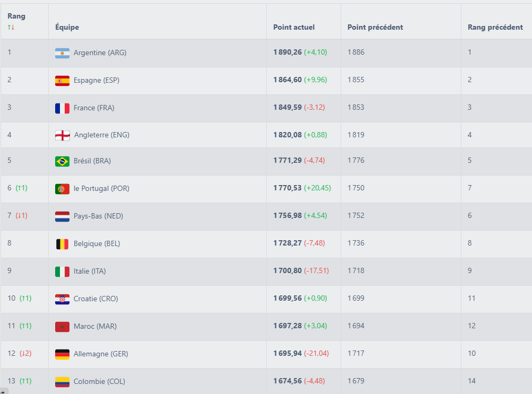Click the Colombia flag icon
The width and height of the screenshot is (532, 394).
(x=63, y=382)
